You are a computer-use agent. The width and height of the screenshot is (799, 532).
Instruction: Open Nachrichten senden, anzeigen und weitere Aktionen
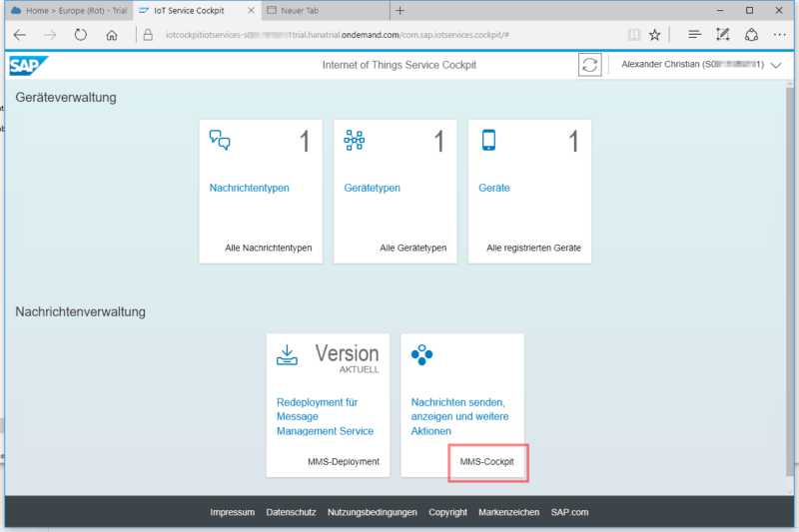[x=459, y=416]
